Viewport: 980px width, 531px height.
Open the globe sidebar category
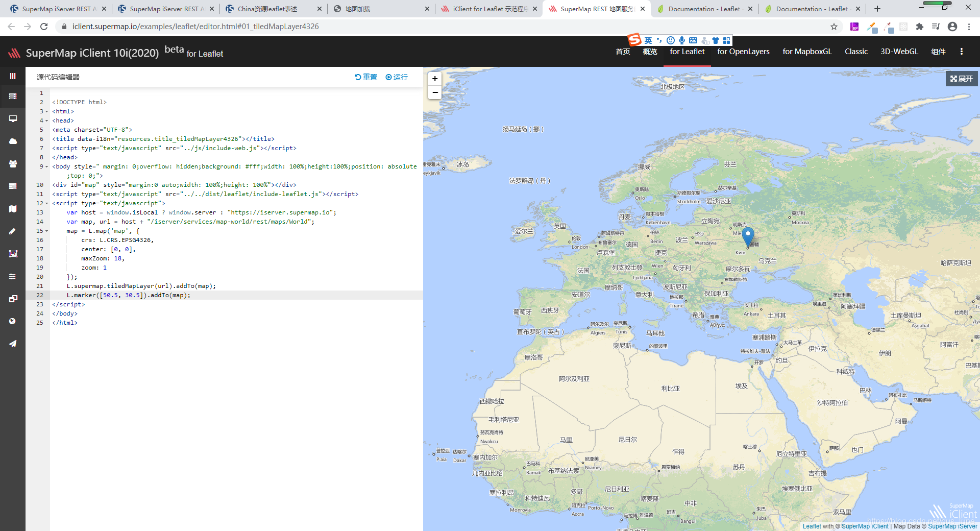[13, 321]
